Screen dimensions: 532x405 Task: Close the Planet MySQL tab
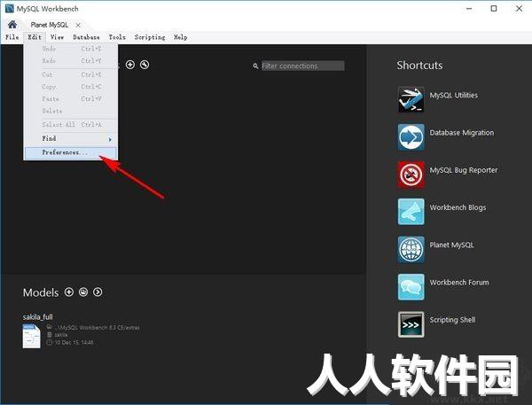coord(78,25)
